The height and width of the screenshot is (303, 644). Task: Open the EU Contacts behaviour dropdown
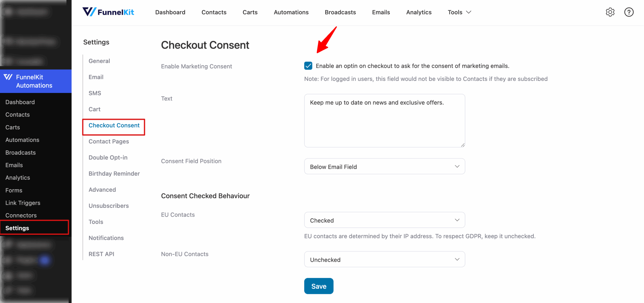point(384,220)
